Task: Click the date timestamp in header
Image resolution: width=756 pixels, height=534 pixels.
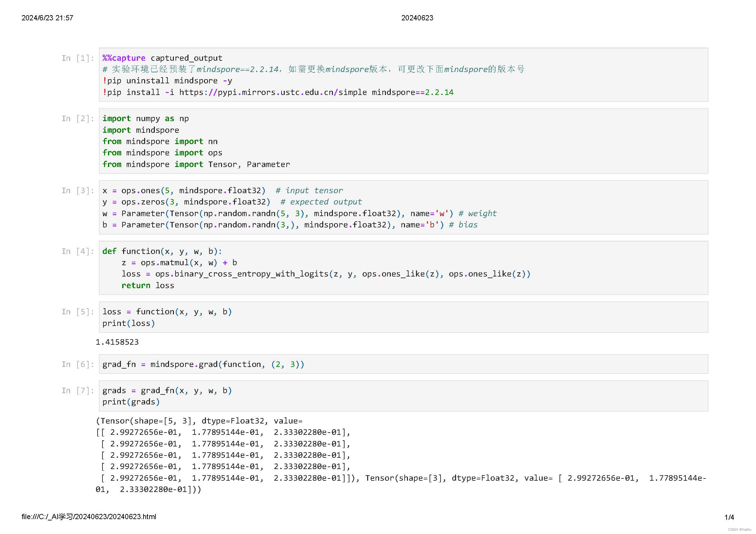Action: tap(48, 18)
